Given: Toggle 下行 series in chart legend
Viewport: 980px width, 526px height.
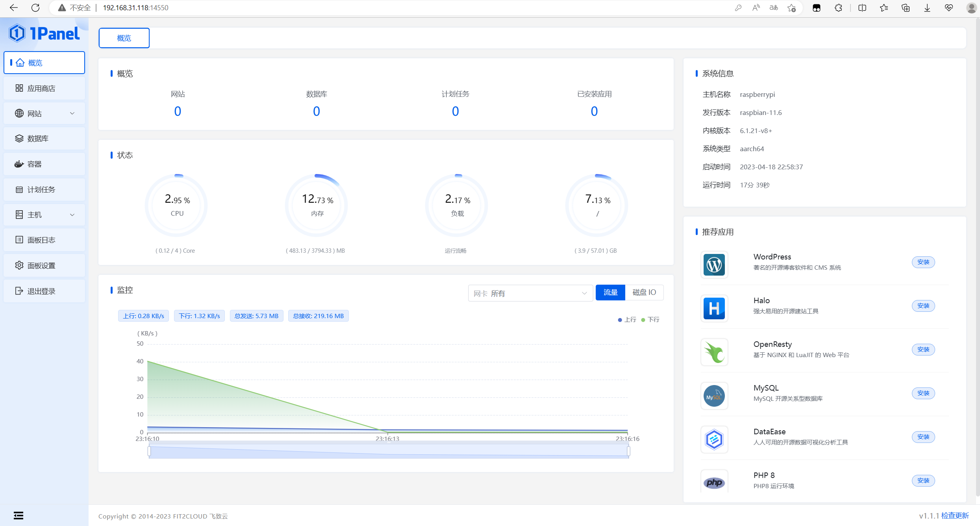Looking at the screenshot, I should pos(650,319).
